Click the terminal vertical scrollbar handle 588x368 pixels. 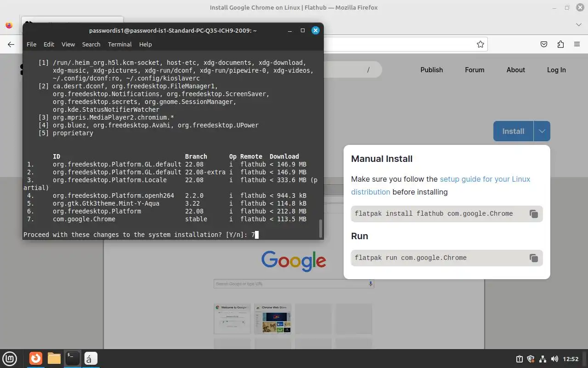coord(320,228)
